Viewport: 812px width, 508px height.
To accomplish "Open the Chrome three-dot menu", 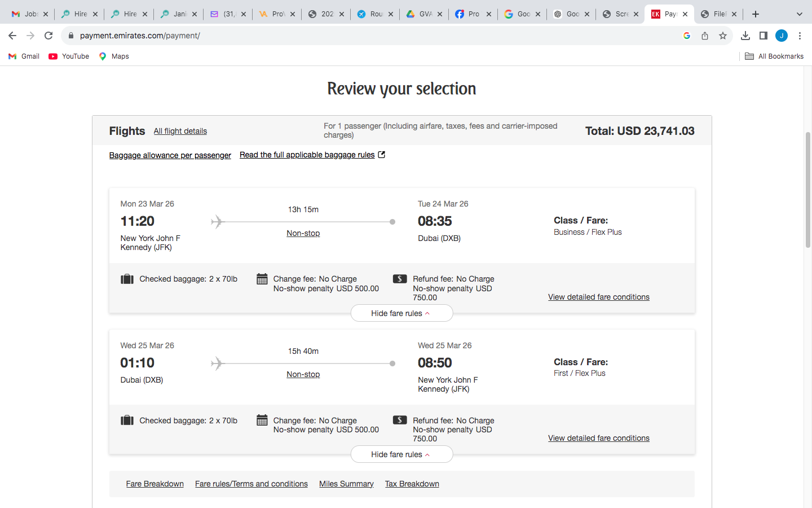I will click(x=800, y=36).
